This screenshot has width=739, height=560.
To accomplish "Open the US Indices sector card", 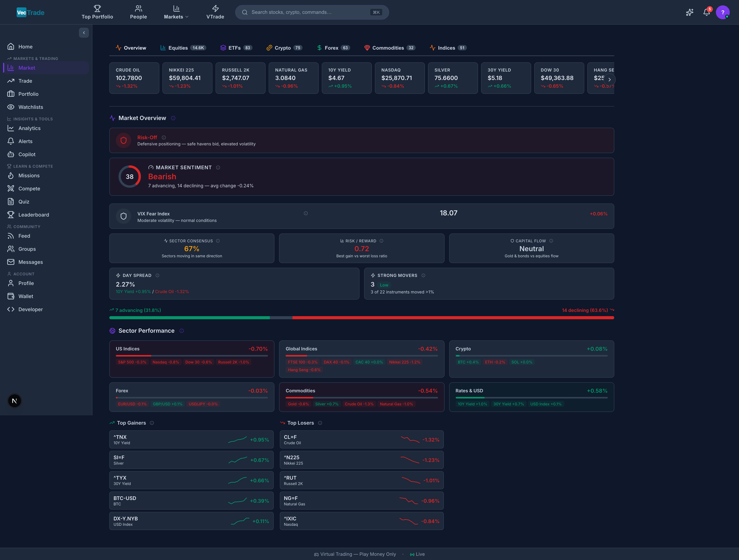I will [192, 359].
